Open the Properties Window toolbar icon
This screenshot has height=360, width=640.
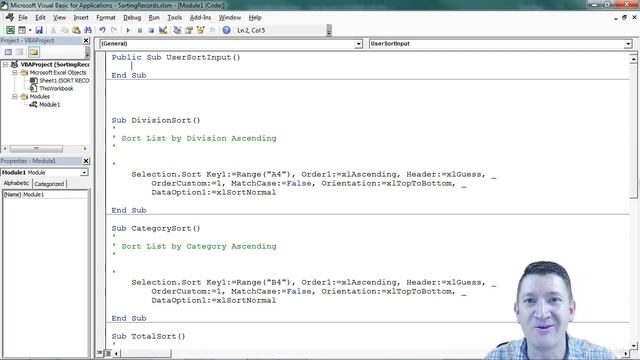[x=189, y=30]
